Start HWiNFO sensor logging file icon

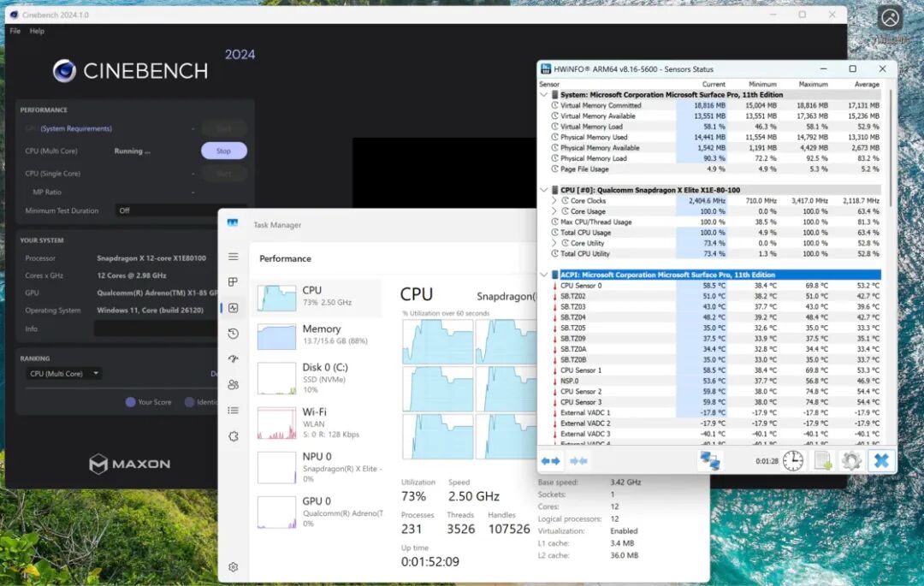[x=823, y=460]
